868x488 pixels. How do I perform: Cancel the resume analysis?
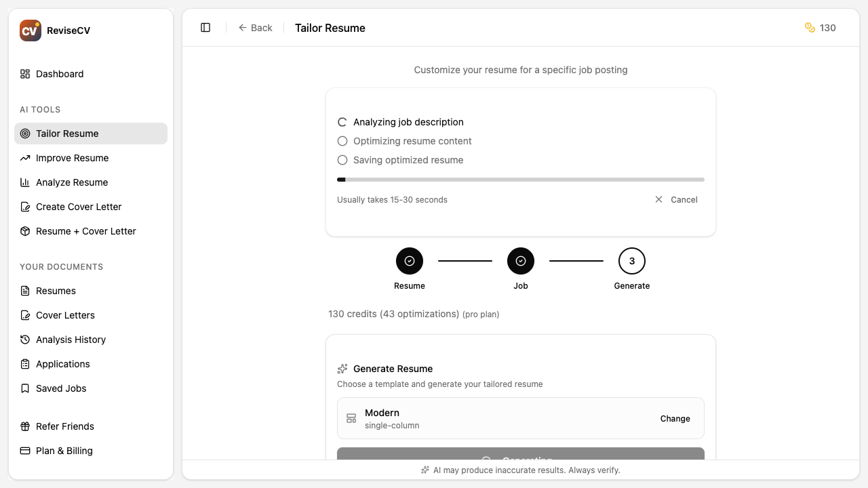(x=676, y=200)
